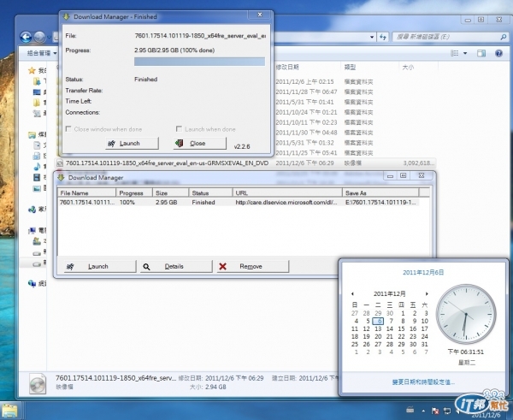Click the refresh icon next to address bar
The image size is (513, 420).
click(x=383, y=37)
